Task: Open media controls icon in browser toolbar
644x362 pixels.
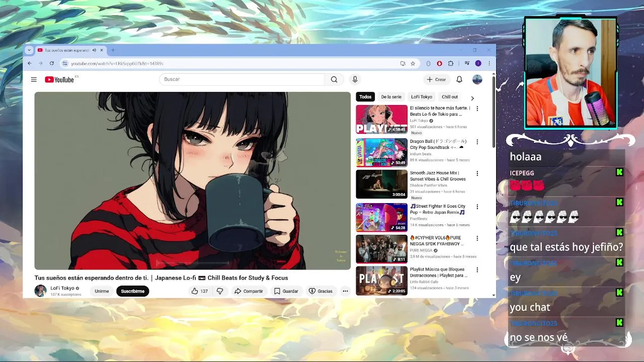Action: tap(467, 63)
